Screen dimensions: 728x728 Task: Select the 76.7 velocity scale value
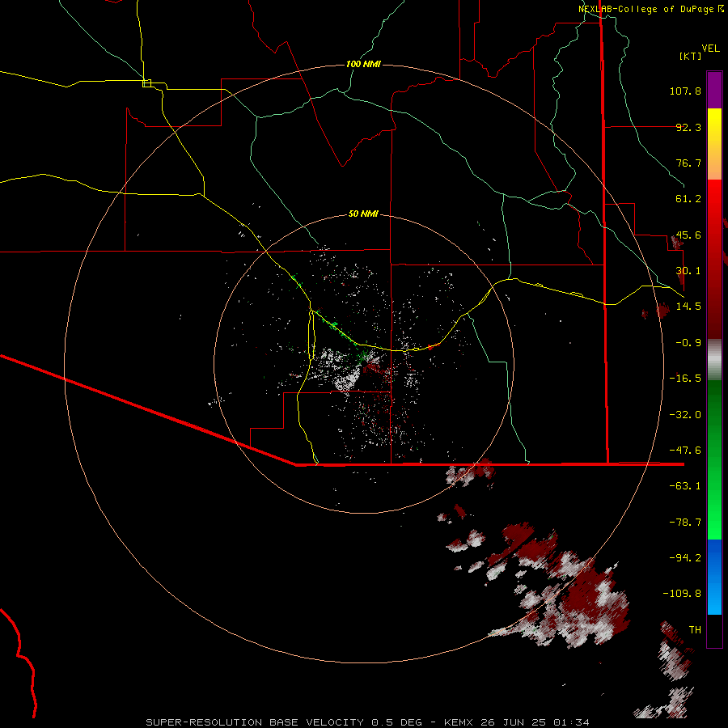(688, 163)
